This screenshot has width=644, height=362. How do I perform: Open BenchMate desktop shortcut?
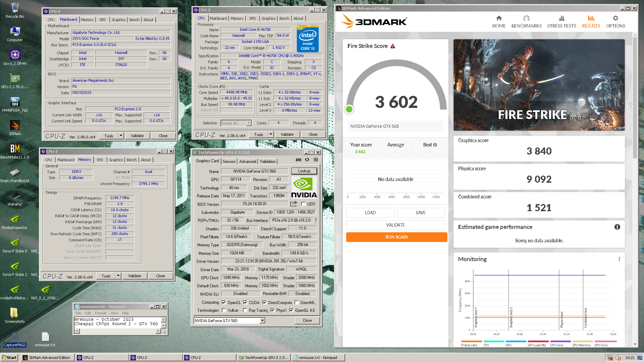click(15, 151)
